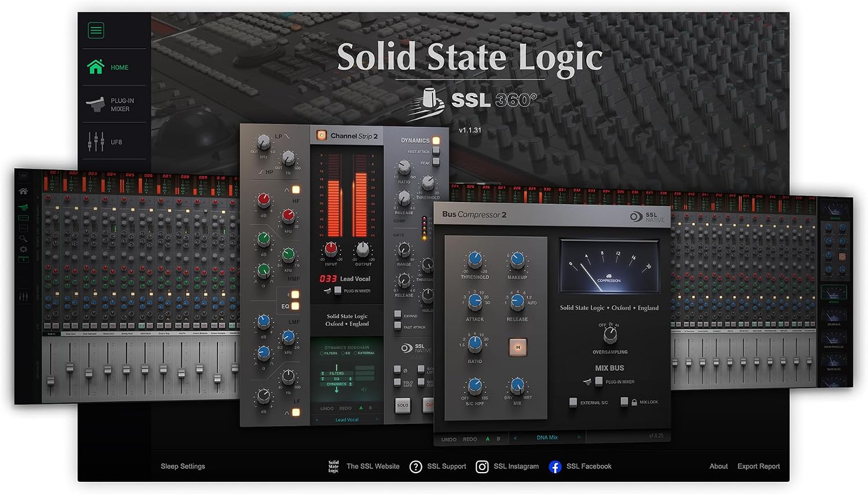This screenshot has width=868, height=494.
Task: Click REDO in Bus Compressor 2
Action: point(470,440)
